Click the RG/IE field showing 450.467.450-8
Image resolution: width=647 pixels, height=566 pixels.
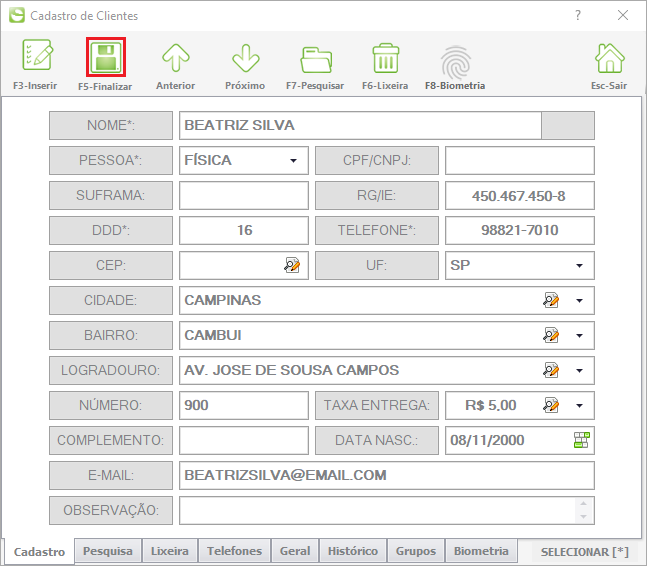(x=519, y=196)
